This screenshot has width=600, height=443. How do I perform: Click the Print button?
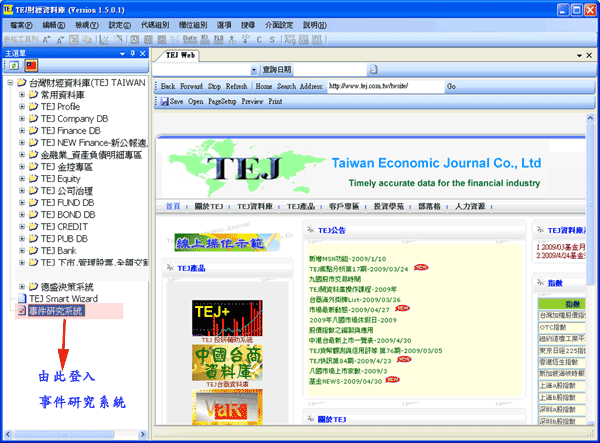click(275, 101)
